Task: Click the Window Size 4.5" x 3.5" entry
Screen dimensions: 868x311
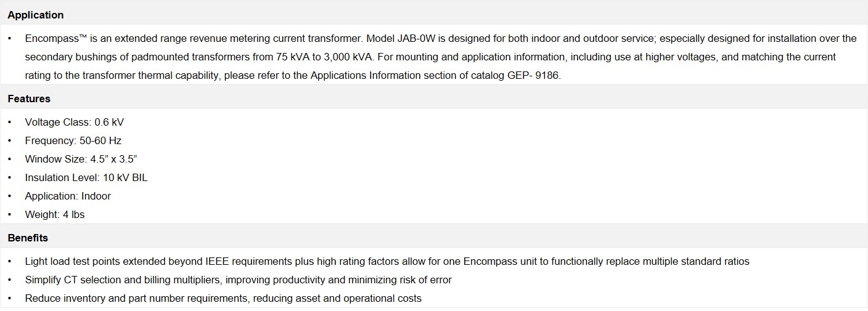Action: tap(81, 159)
